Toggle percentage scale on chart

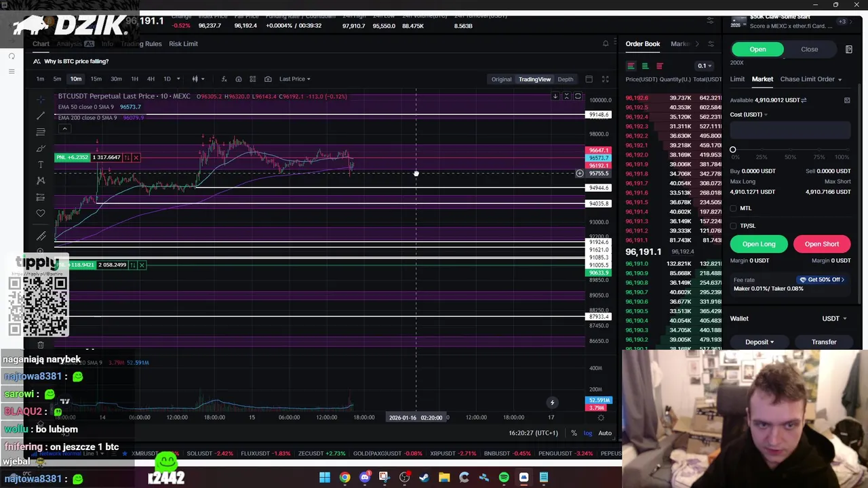pos(574,433)
